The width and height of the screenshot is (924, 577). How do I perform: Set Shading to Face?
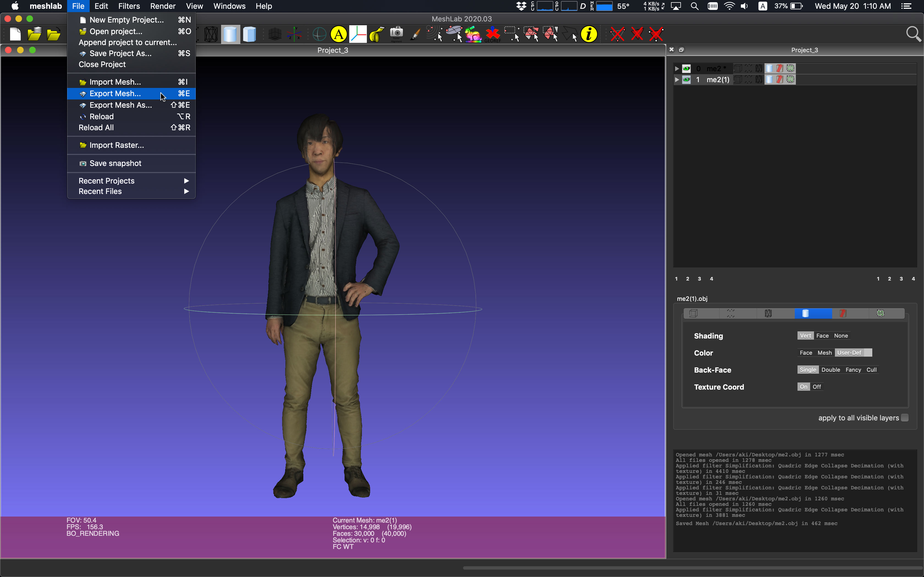pyautogui.click(x=822, y=336)
